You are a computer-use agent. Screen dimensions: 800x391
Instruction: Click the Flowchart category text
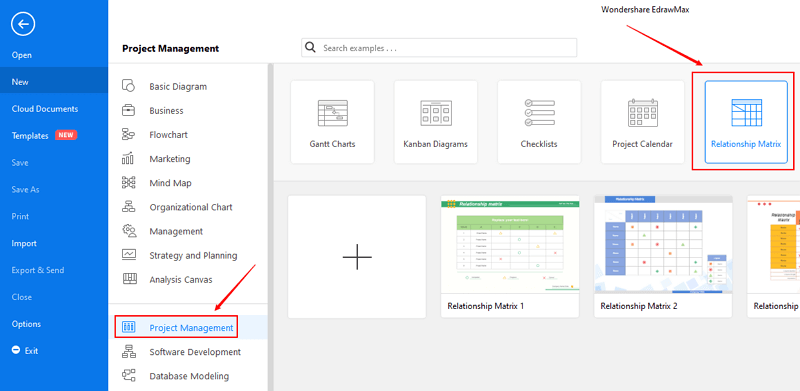tap(168, 135)
